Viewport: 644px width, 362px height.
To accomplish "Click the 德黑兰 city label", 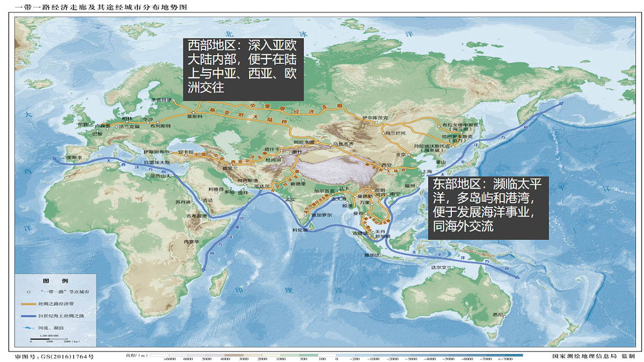I will [229, 169].
